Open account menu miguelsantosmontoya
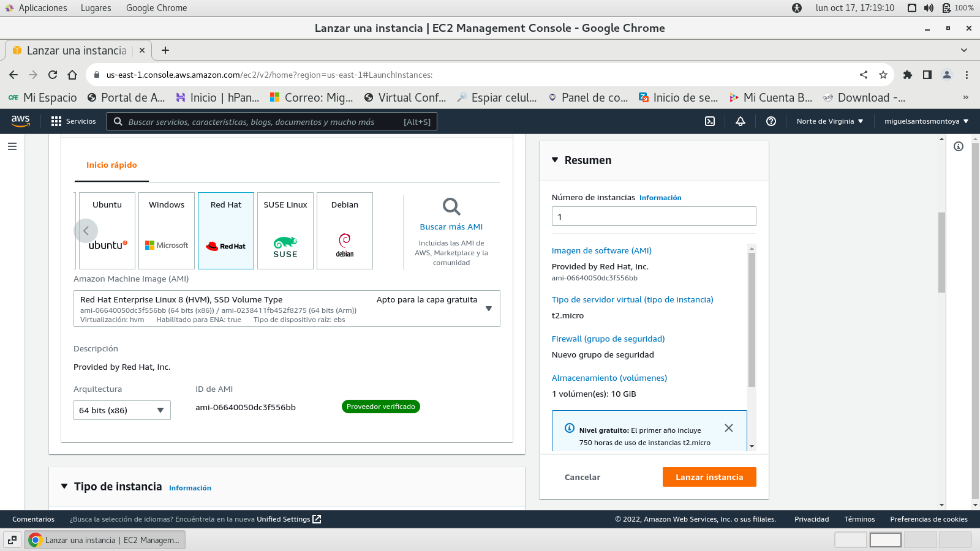The width and height of the screenshot is (980, 551). pyautogui.click(x=927, y=121)
